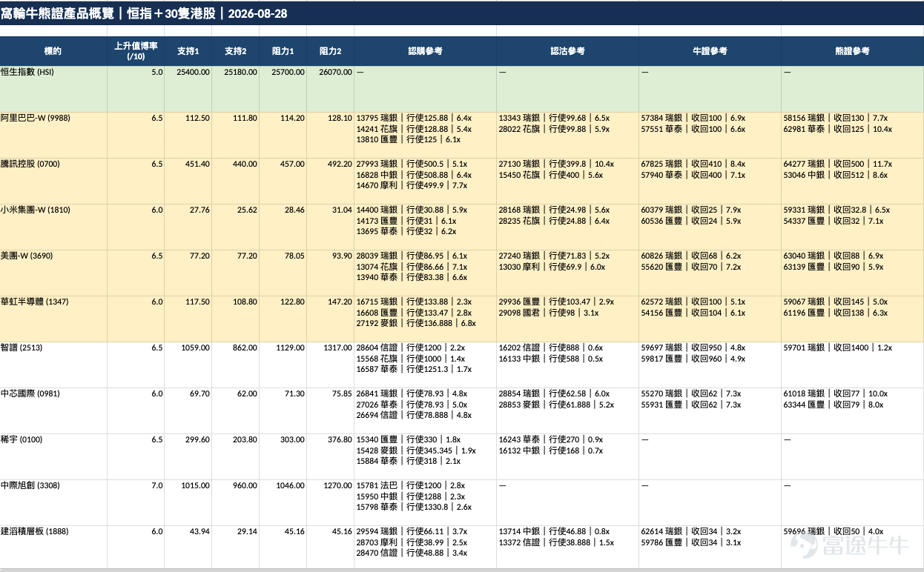
Task: Select put warrant 13343 瑞銀 行使99.68
Action: pyautogui.click(x=554, y=118)
